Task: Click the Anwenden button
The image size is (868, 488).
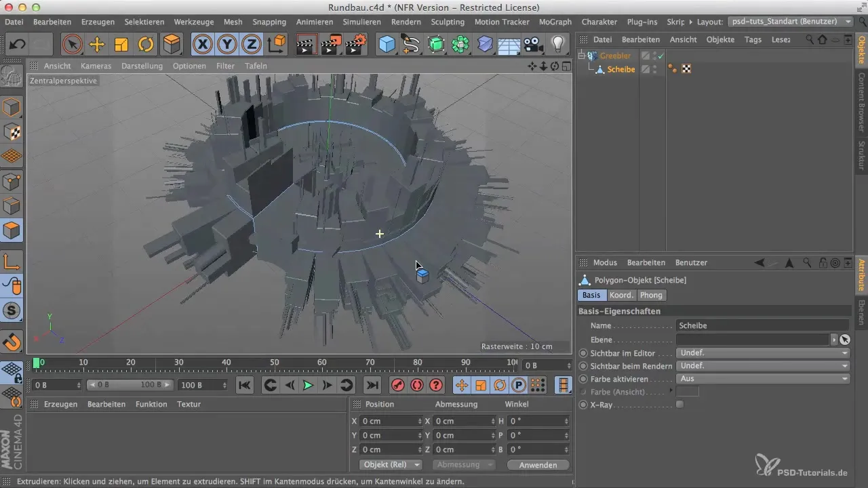Action: (x=538, y=465)
